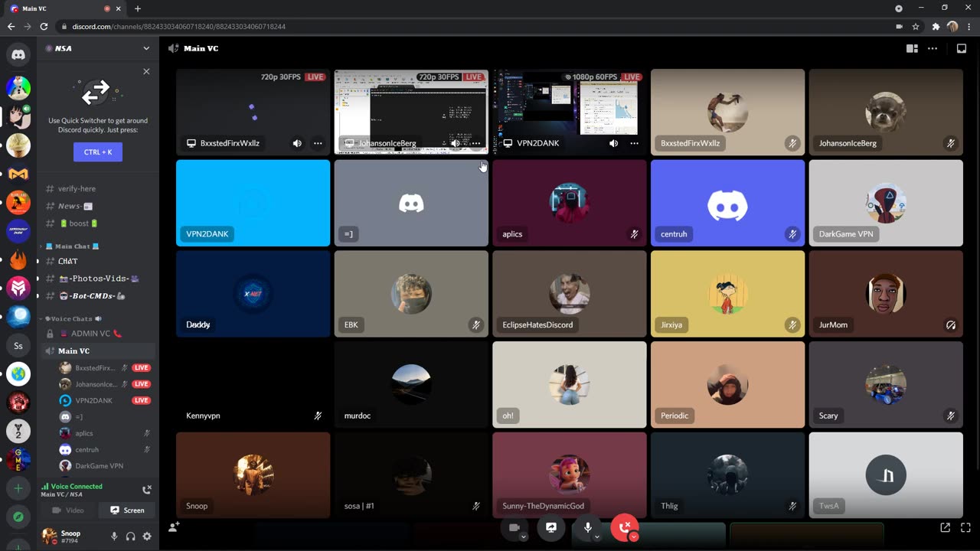This screenshot has height=551, width=980.
Task: Click the invite people icon below the grid
Action: [x=174, y=527]
